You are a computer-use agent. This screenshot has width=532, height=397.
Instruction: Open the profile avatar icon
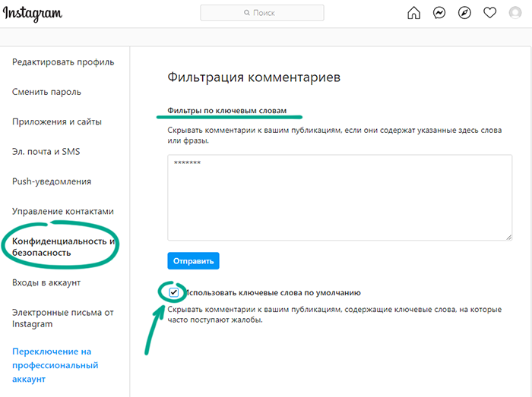pos(515,13)
